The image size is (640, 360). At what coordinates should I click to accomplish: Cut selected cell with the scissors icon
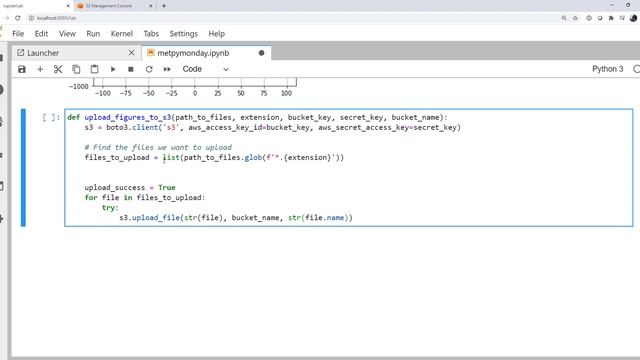(58, 69)
